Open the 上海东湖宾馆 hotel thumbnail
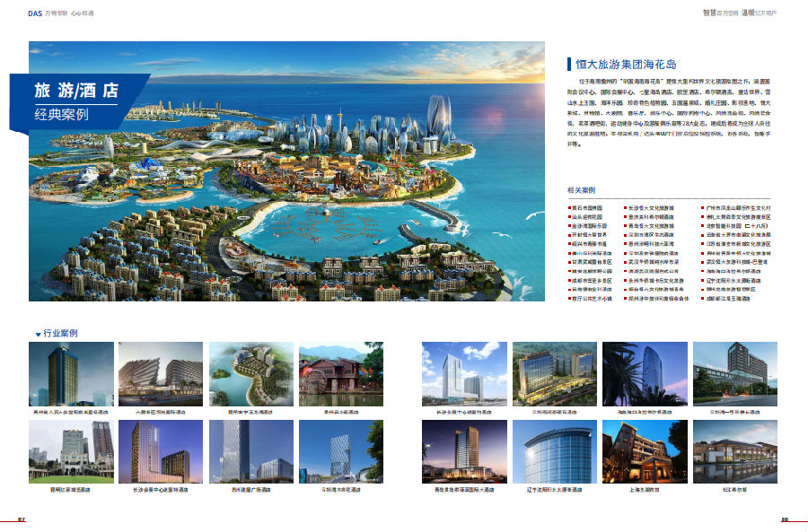The height and width of the screenshot is (532, 808). click(645, 451)
